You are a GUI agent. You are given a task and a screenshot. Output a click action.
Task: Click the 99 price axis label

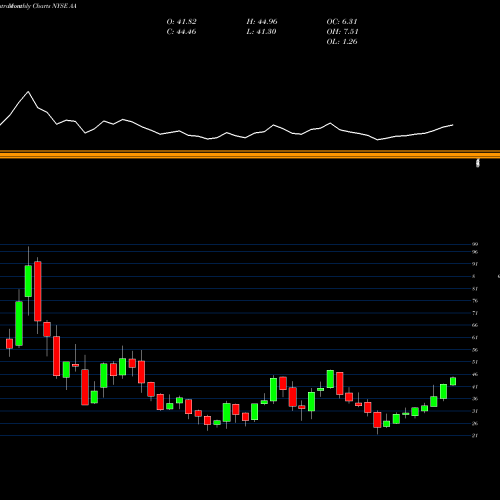(475, 244)
